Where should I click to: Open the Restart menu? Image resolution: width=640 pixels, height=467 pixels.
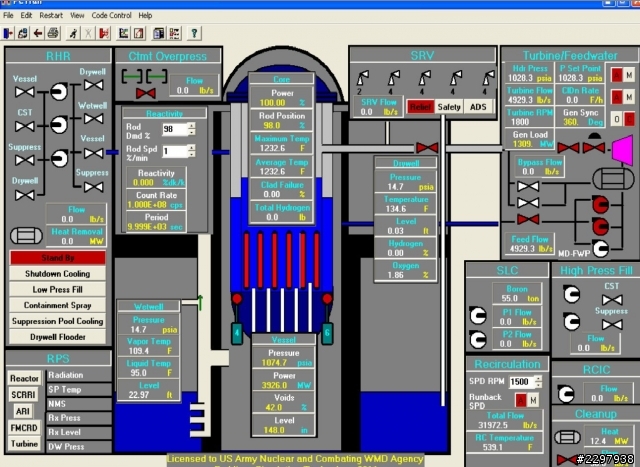pos(51,16)
